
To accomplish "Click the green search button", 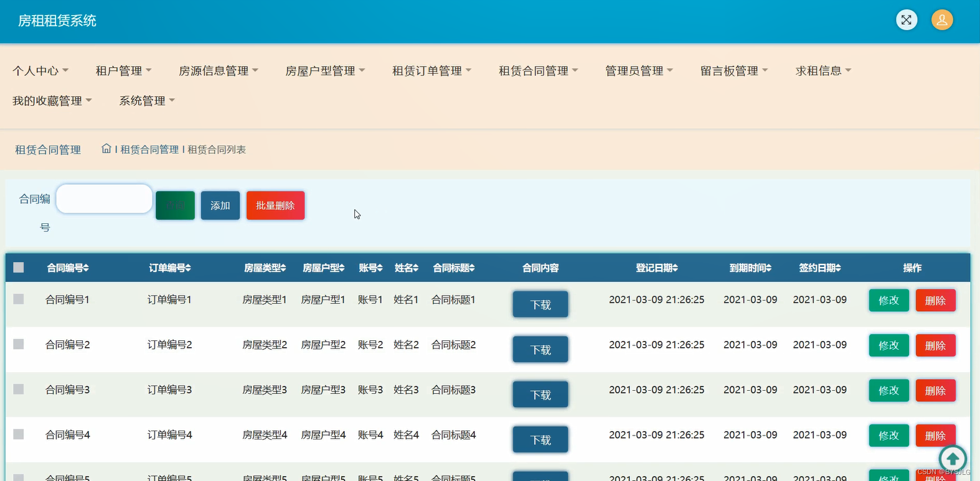I will click(x=175, y=205).
